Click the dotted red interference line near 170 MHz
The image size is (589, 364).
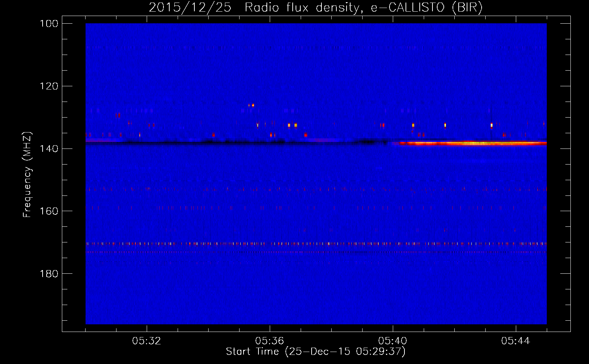[316, 244]
